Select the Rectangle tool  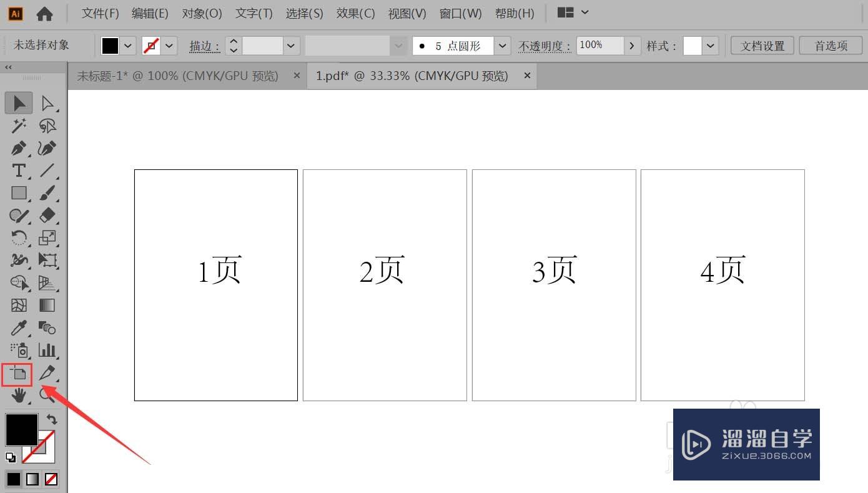click(19, 193)
